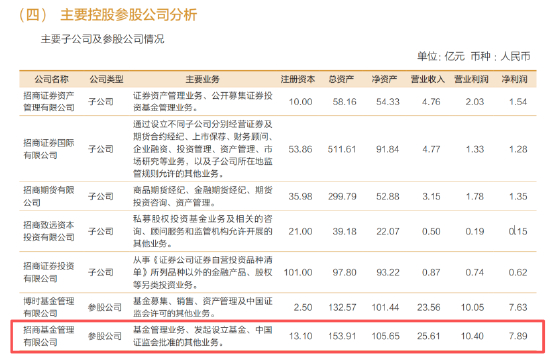Image resolution: width=550 pixels, height=363 pixels.
Task: Click the 净资产 column header
Action: [384, 79]
